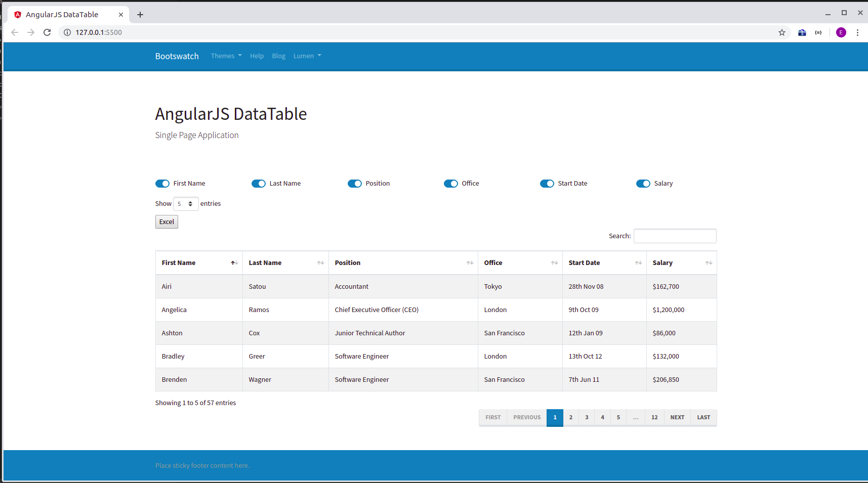Go to the NEXT pagination page
The width and height of the screenshot is (868, 483).
pos(677,418)
